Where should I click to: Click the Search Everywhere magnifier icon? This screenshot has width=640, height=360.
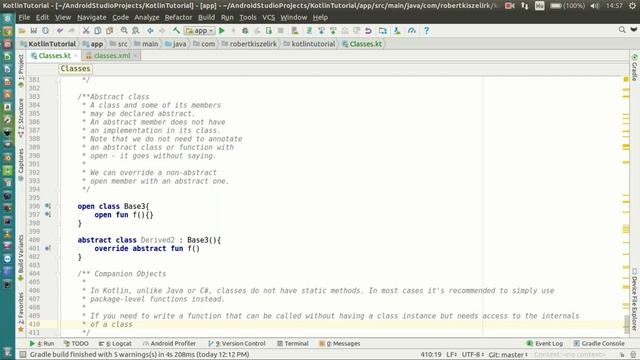coord(622,29)
